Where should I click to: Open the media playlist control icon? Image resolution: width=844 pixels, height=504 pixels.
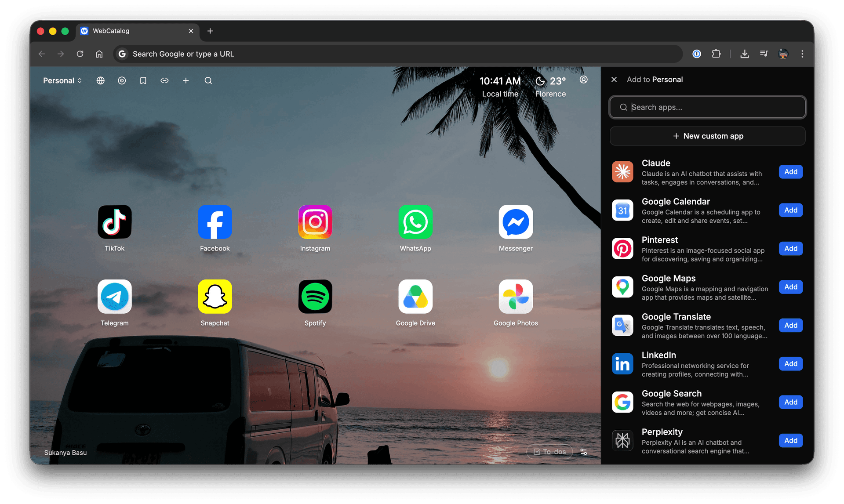(764, 54)
